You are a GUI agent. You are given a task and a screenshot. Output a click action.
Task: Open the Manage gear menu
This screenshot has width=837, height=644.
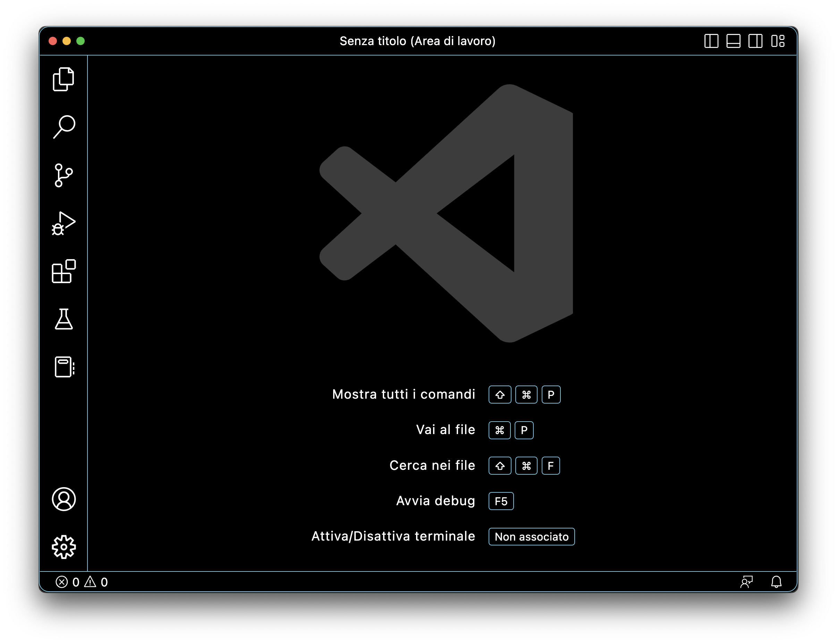64,547
